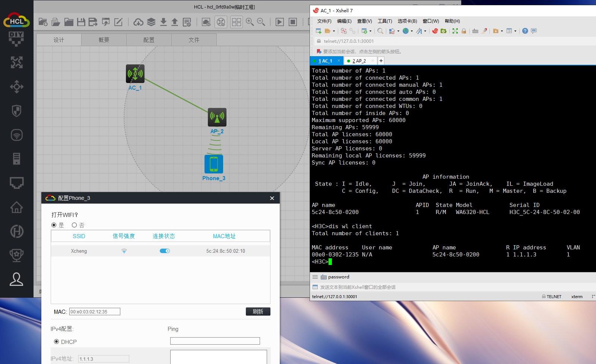
Task: Switch to the AP_2 session tab
Action: (x=359, y=61)
